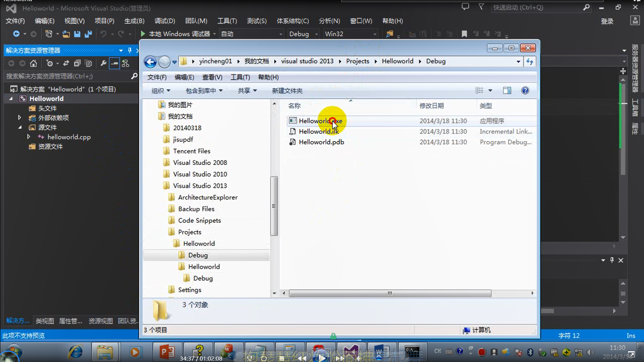
Task: Click the horizontal scrollbar of file list
Action: point(390,293)
